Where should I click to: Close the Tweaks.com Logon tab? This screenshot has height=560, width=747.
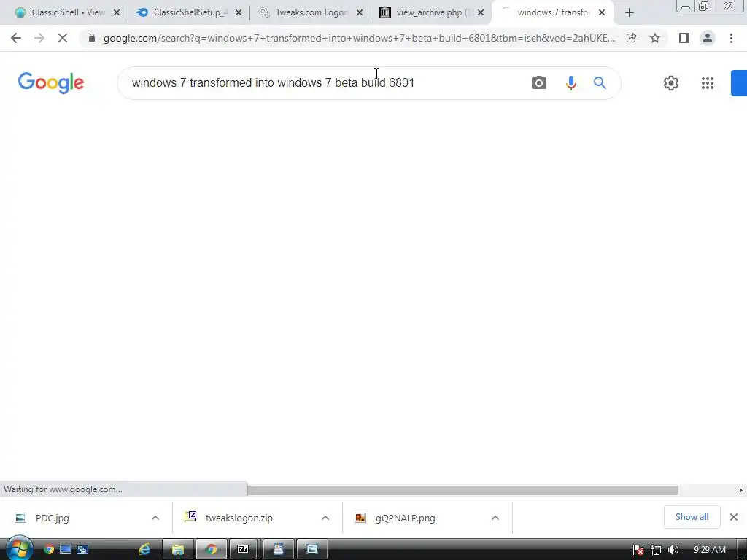[x=360, y=12]
